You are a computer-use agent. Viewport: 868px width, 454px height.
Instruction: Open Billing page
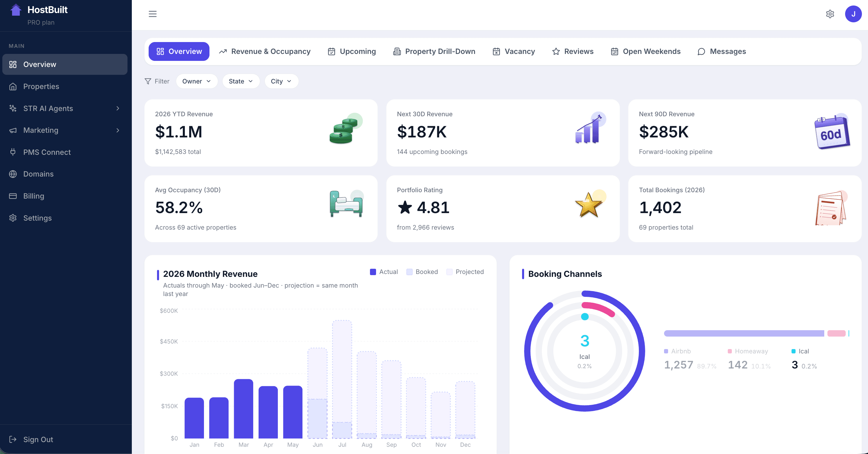[65, 196]
